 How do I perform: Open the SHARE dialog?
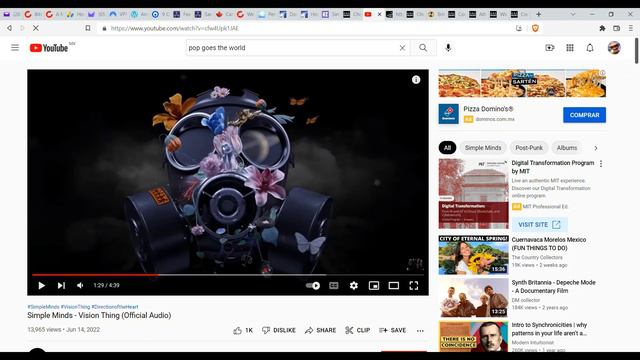[x=320, y=330]
